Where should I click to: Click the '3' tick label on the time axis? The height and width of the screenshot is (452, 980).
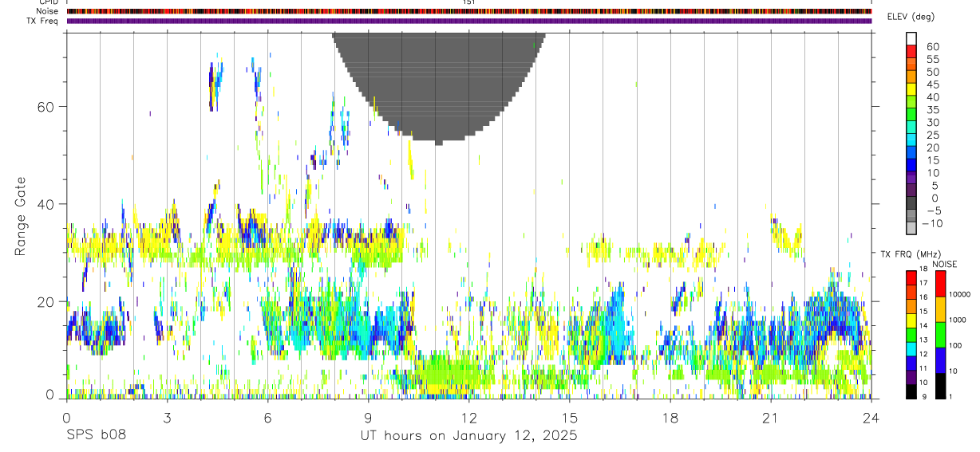click(x=167, y=417)
